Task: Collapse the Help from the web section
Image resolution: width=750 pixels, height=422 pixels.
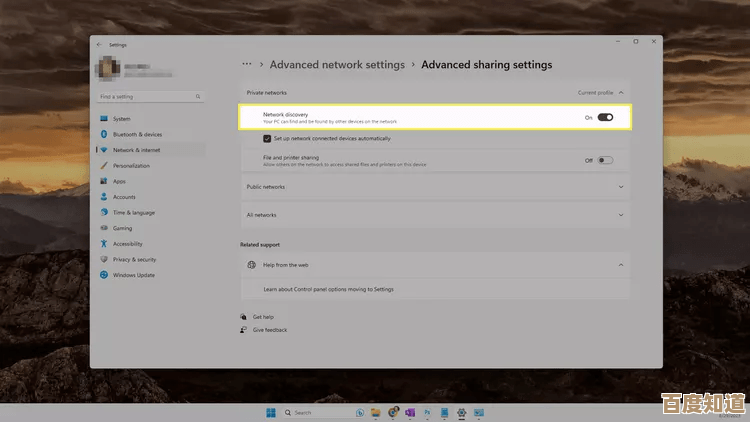Action: click(x=621, y=265)
